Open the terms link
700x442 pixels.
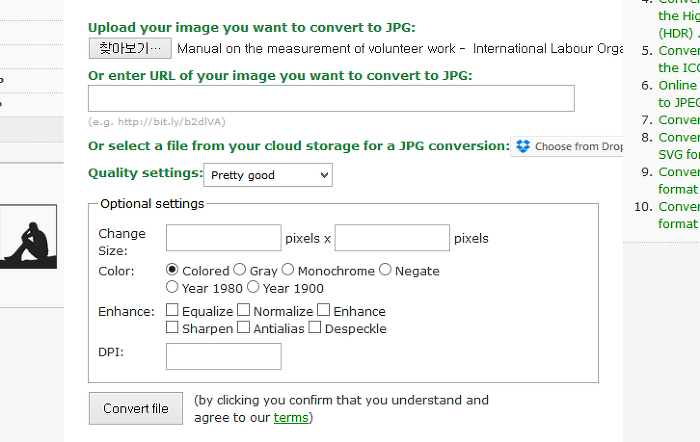tap(291, 417)
